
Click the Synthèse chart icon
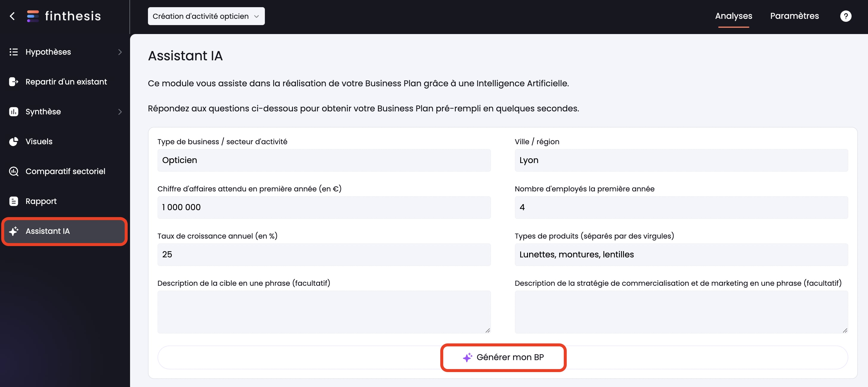tap(13, 112)
